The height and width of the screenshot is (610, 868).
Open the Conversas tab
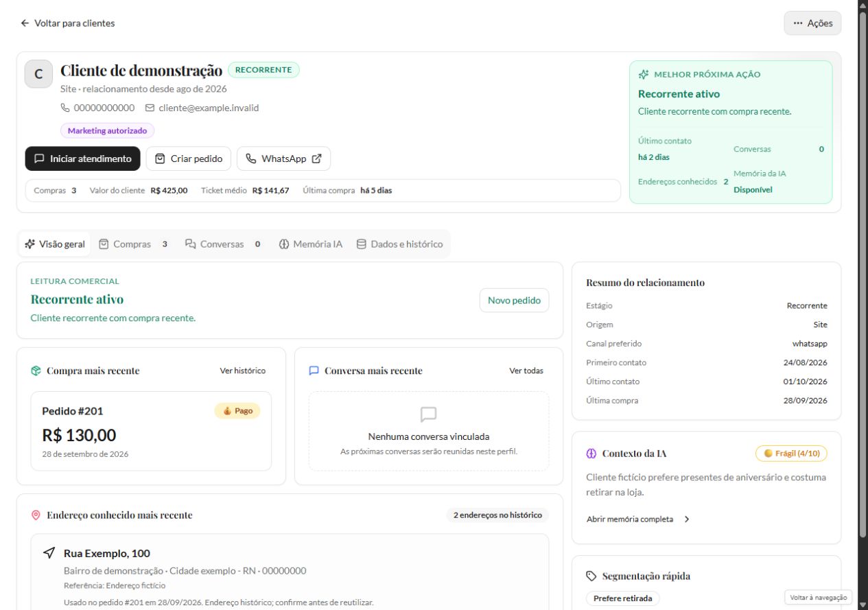tap(222, 244)
